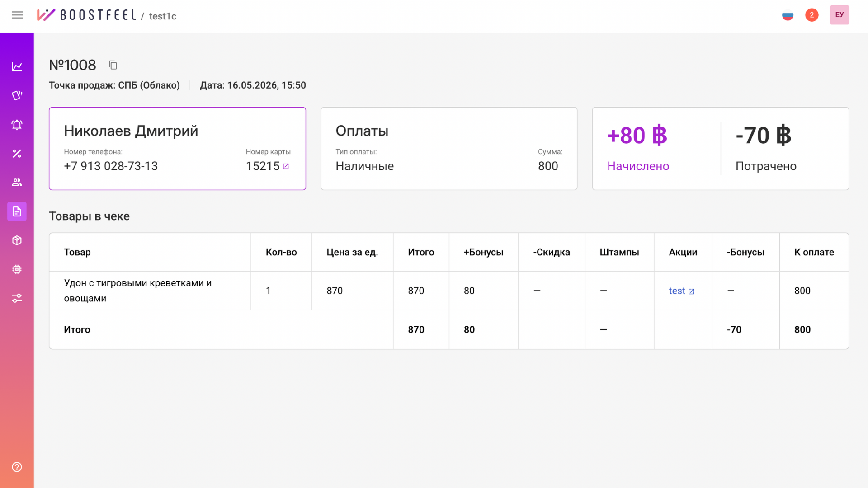Viewport: 868px width, 488px height.
Task: Open card 15215 external link icon
Action: click(286, 166)
